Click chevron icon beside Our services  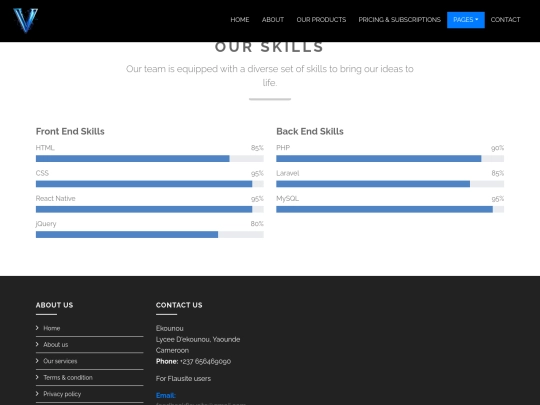coord(37,361)
